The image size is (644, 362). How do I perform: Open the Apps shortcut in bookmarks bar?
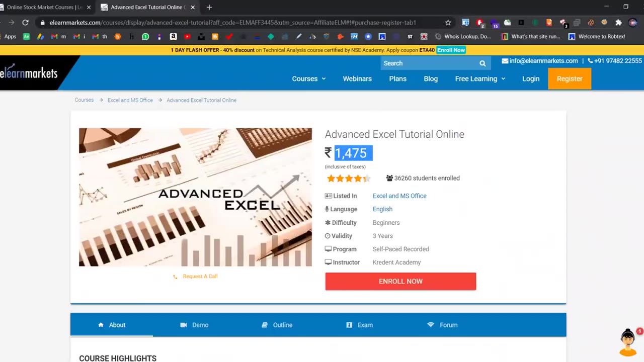[10, 37]
